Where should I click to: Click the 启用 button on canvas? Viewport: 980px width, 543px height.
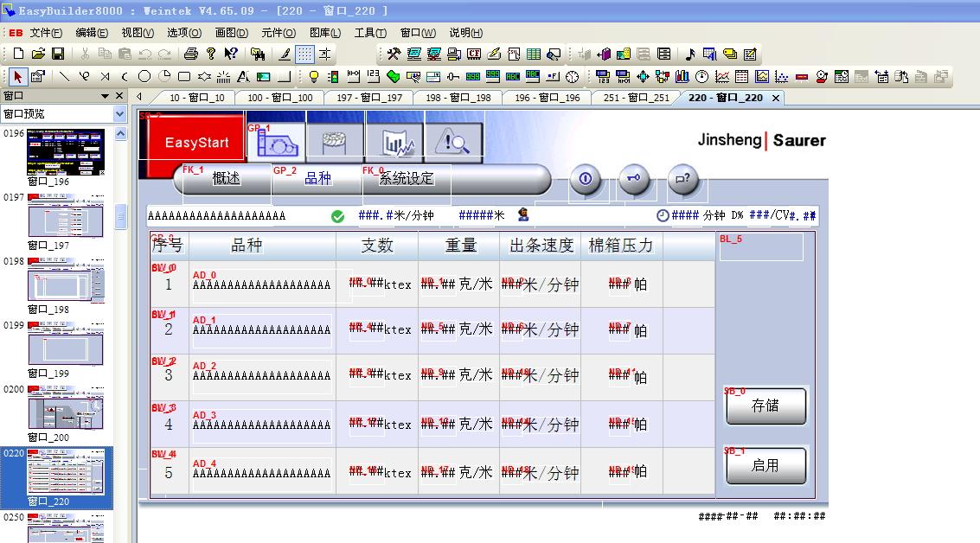(765, 465)
